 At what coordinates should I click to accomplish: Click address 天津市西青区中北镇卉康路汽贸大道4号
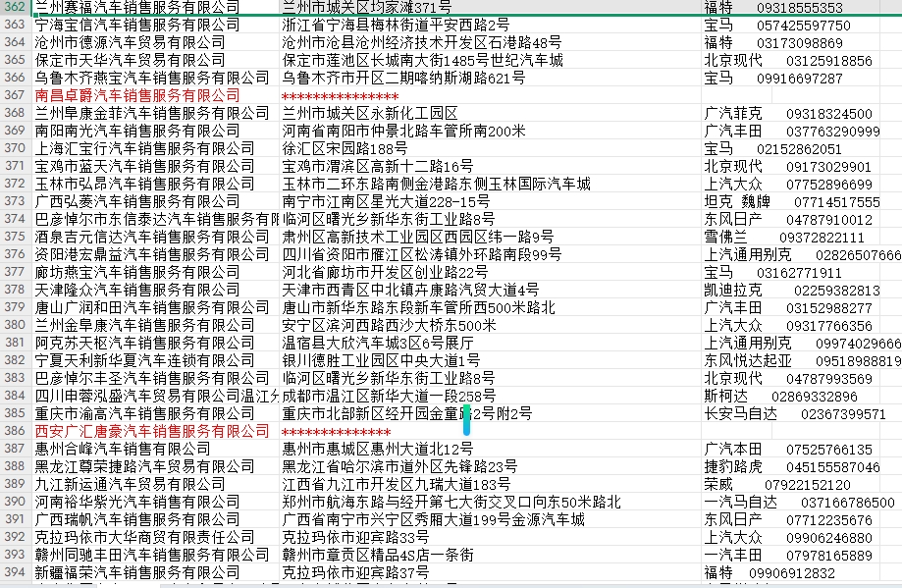410,290
